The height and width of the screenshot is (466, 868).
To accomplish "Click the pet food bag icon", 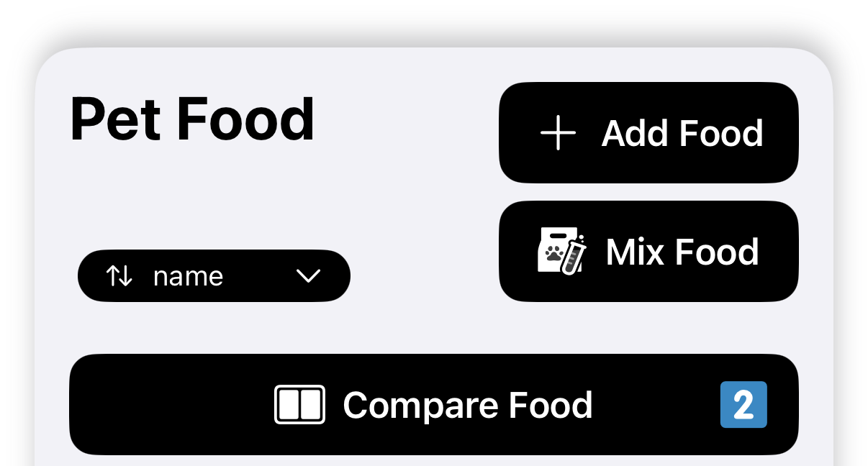I will [552, 251].
